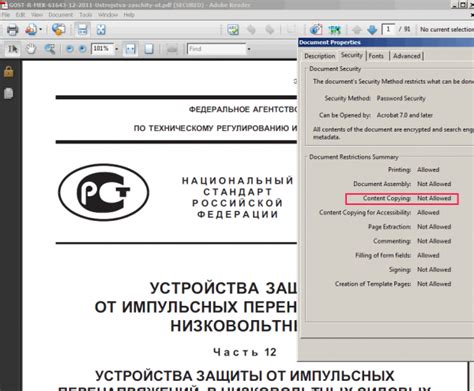Click the globe info icon in toolbar

click(316, 30)
